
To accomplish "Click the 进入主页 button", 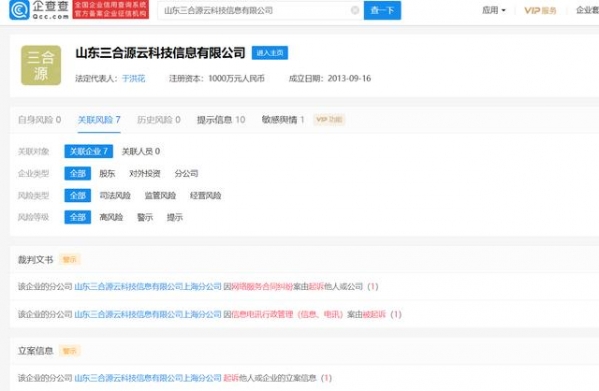I will 270,53.
